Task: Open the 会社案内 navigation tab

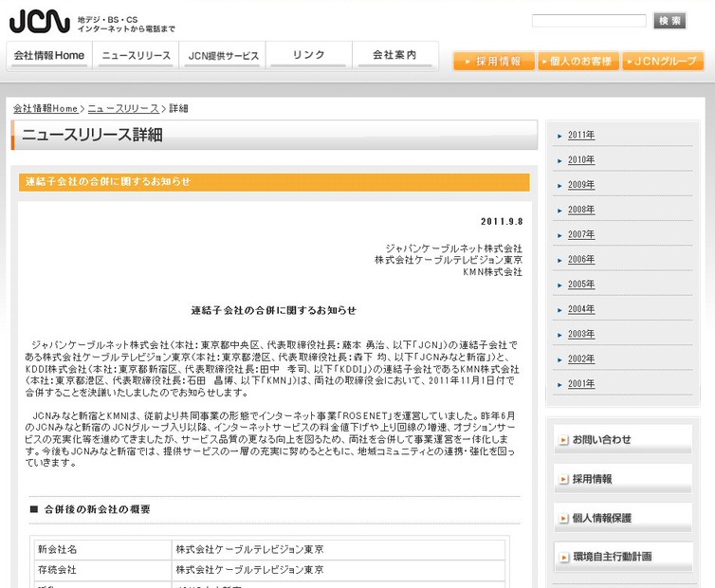Action: [394, 56]
